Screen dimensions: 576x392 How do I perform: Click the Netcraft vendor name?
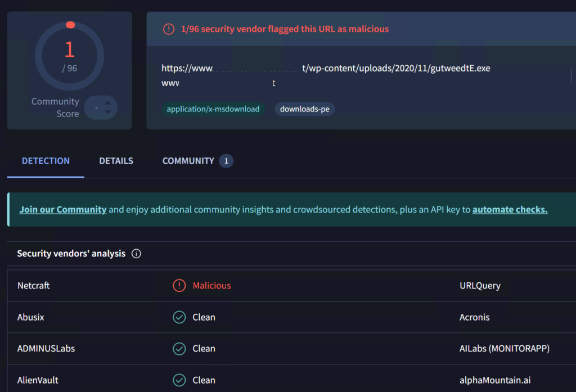pyautogui.click(x=34, y=286)
